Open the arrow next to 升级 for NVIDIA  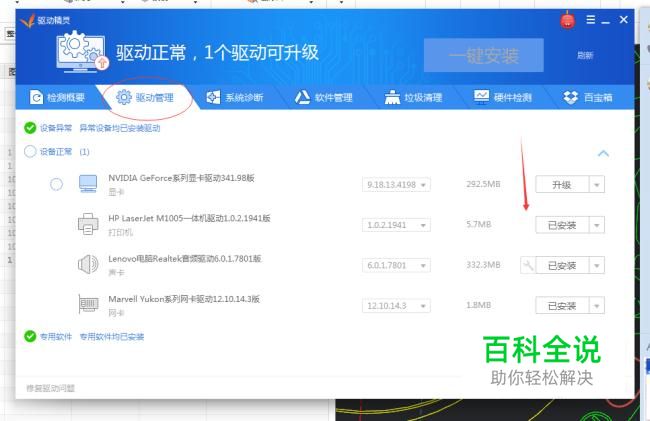[597, 185]
